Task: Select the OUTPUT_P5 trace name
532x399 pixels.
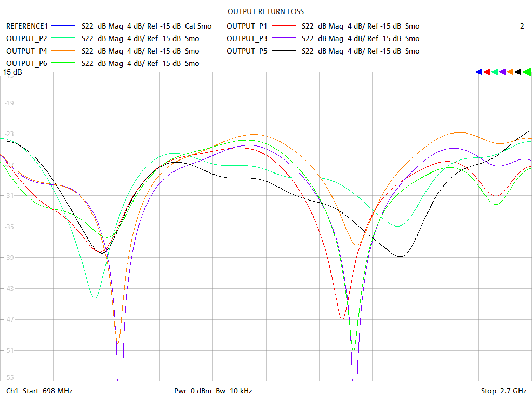Action: click(x=247, y=51)
